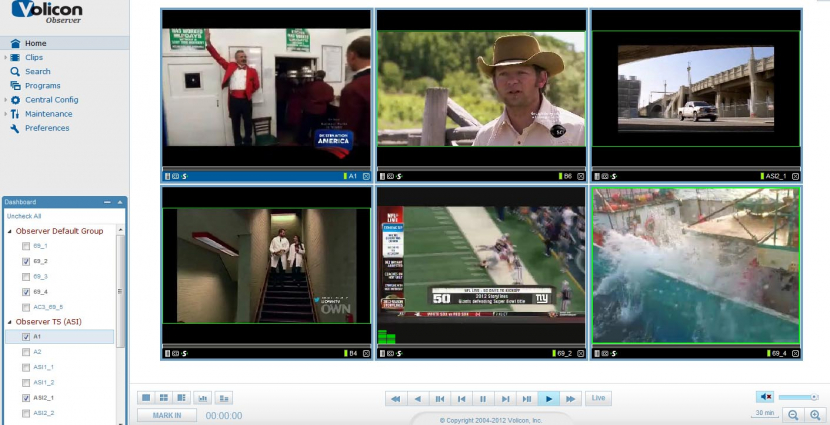
Task: Collapse Observer Default Group
Action: click(10, 231)
